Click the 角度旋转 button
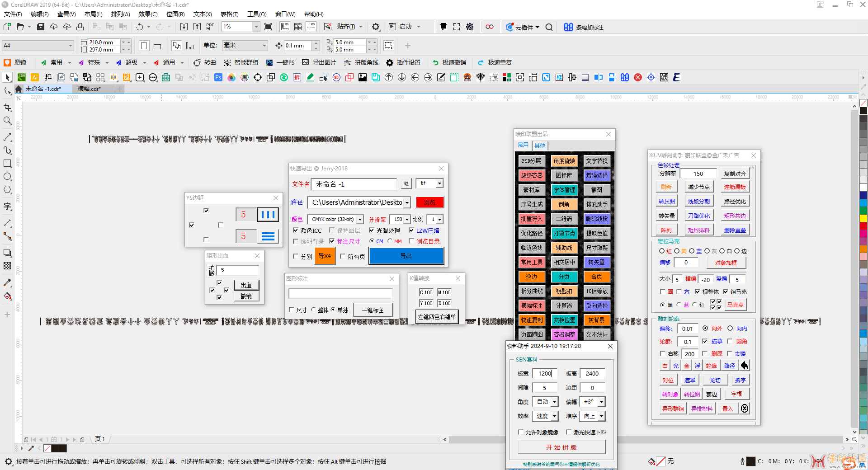This screenshot has width=868, height=470. [x=564, y=161]
